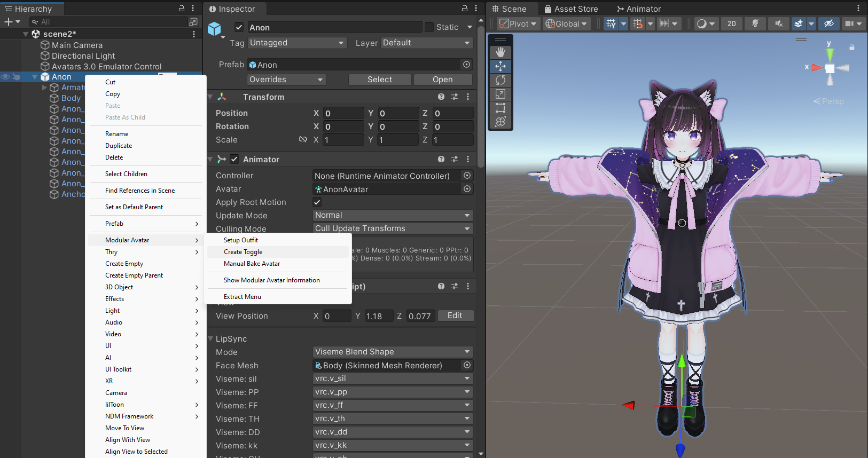Choose Setup Outfit menu entry

(278, 240)
